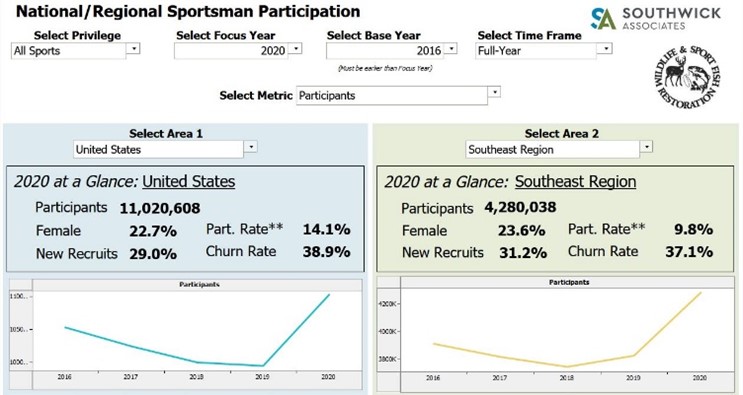This screenshot has width=743, height=395.
Task: Click the United States area field
Action: click(x=158, y=150)
